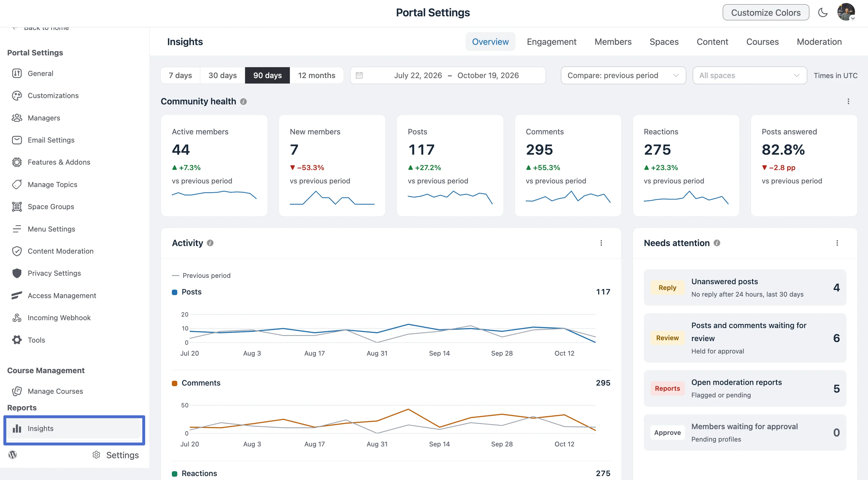Click the Manage Topics tag icon
Screen dimensions: 868x480
[x=17, y=184]
